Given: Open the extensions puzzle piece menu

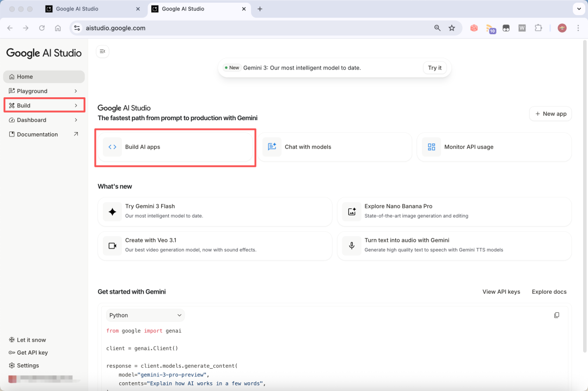Looking at the screenshot, I should [538, 28].
